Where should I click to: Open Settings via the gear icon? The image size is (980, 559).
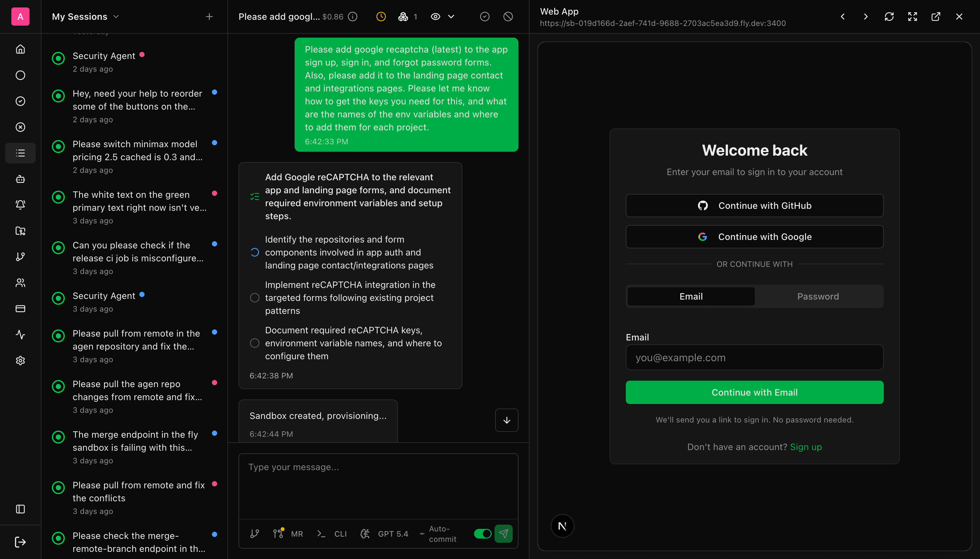(x=20, y=360)
